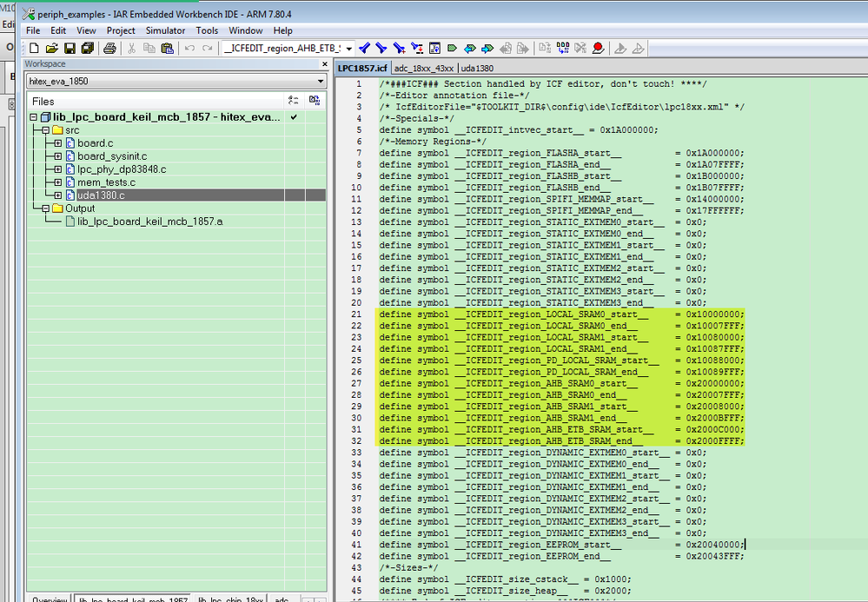Screen dimensions: 868x602
Task: Click the Open file toolbar icon
Action: (x=51, y=49)
